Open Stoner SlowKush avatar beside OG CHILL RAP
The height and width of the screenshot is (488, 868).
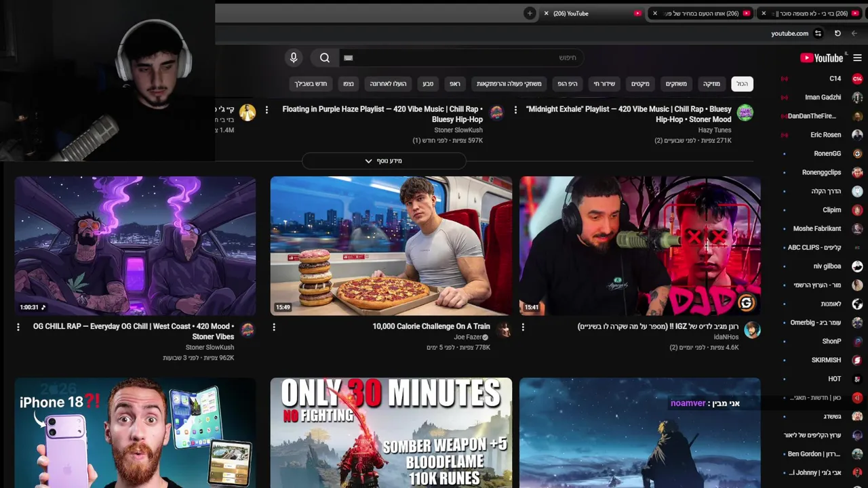pos(248,330)
